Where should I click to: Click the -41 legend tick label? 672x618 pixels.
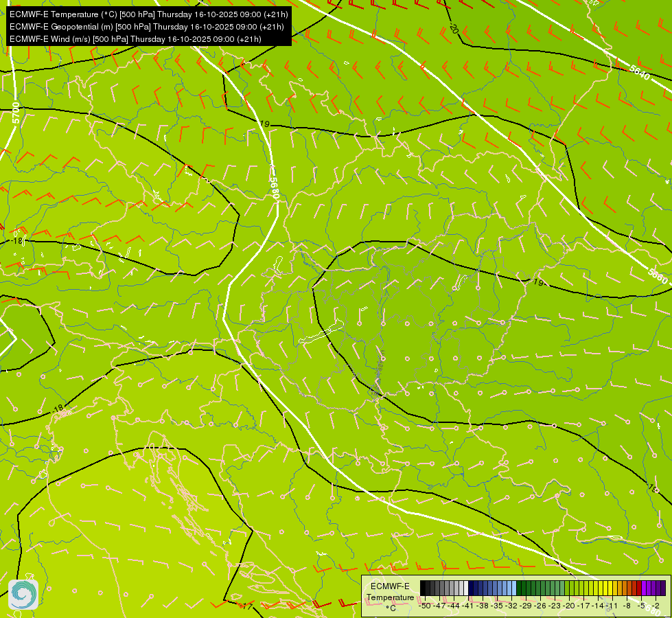pos(468,606)
